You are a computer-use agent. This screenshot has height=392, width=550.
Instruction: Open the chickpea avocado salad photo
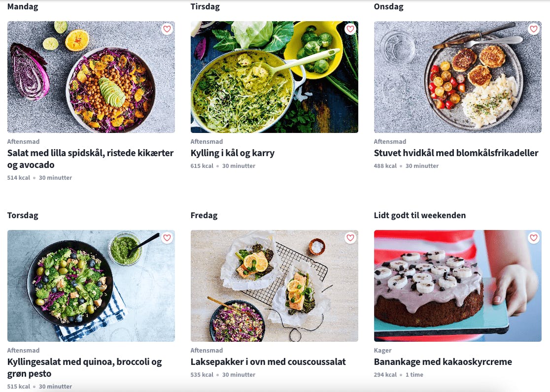tap(91, 77)
